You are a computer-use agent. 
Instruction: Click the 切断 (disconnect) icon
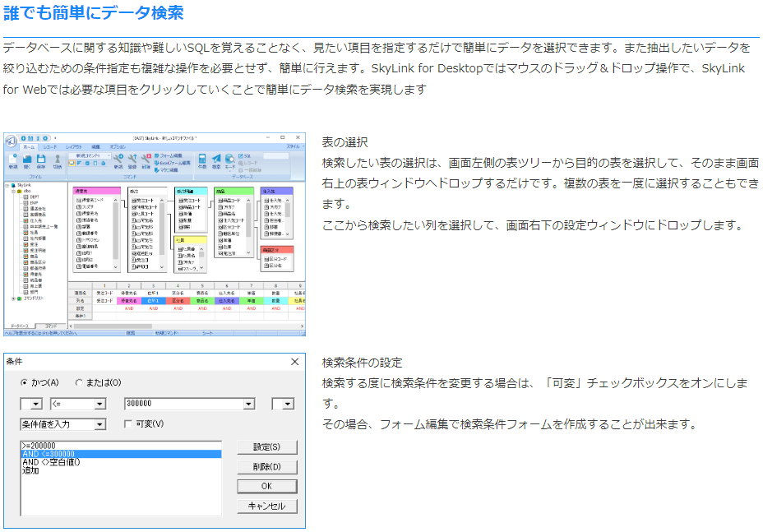tap(58, 159)
